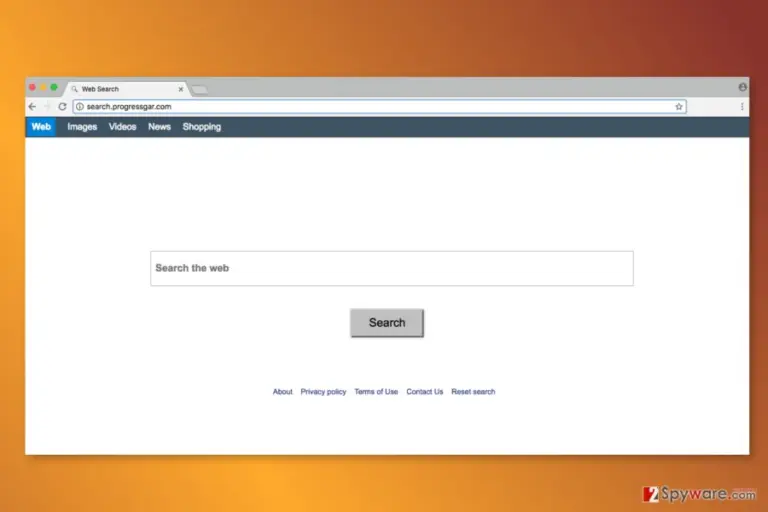Open the profile icon in title bar
The width and height of the screenshot is (768, 512).
742,87
